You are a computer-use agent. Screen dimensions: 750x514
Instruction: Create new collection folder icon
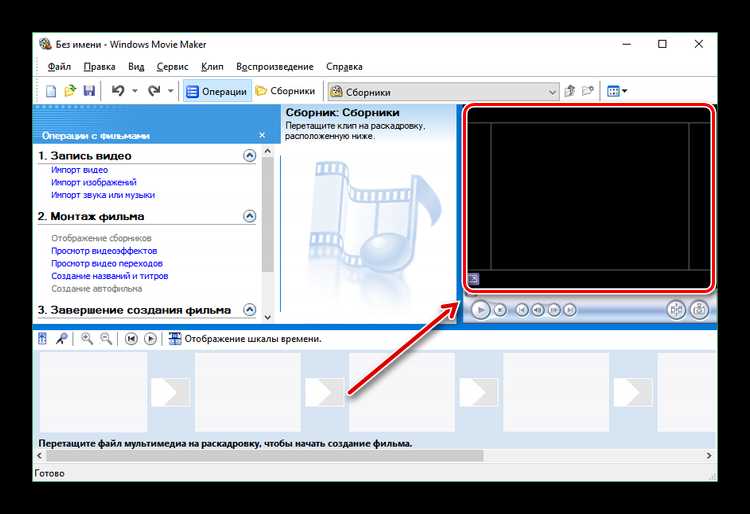tap(588, 91)
